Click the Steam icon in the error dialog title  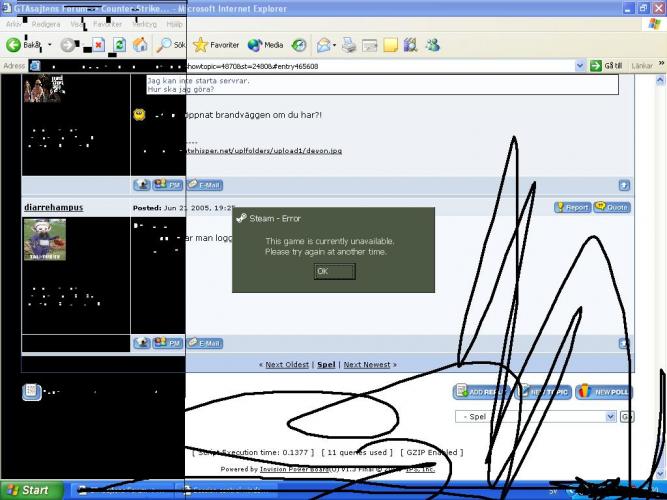pyautogui.click(x=241, y=218)
